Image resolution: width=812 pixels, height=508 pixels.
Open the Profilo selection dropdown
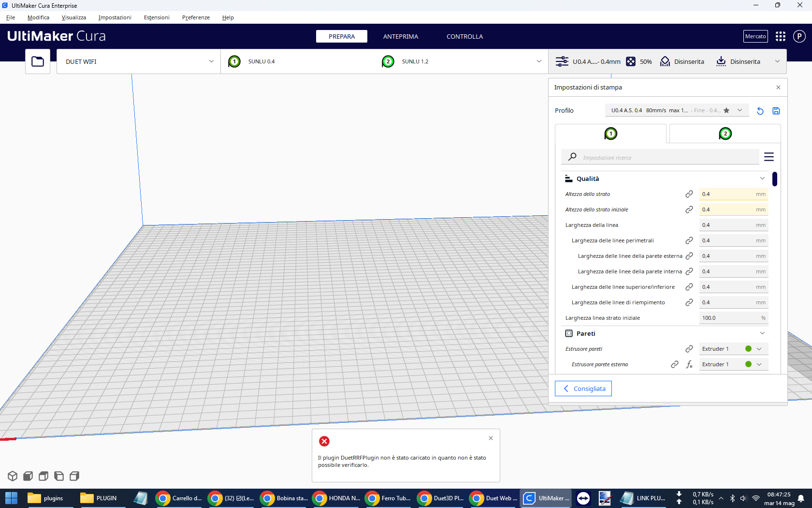coord(677,110)
